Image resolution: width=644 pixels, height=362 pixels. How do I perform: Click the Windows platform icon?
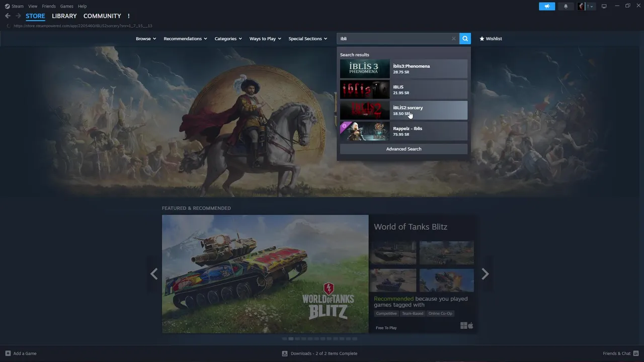[x=463, y=326]
